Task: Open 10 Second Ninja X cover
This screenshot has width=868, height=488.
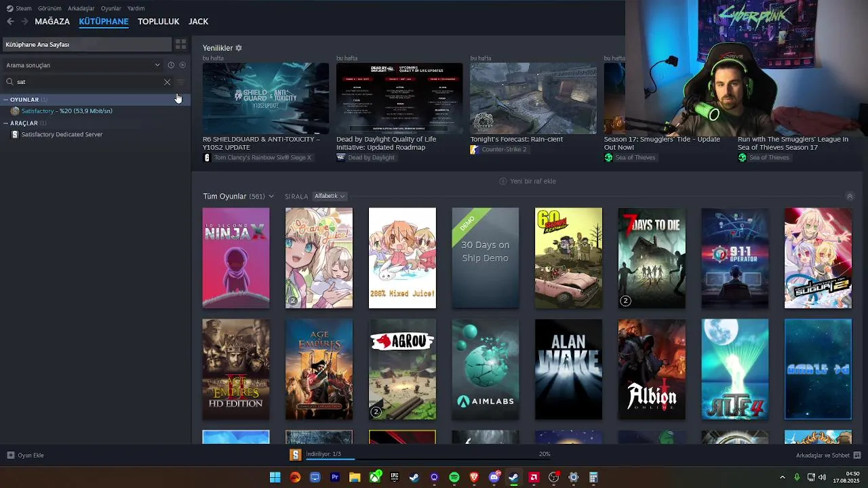Action: (236, 258)
